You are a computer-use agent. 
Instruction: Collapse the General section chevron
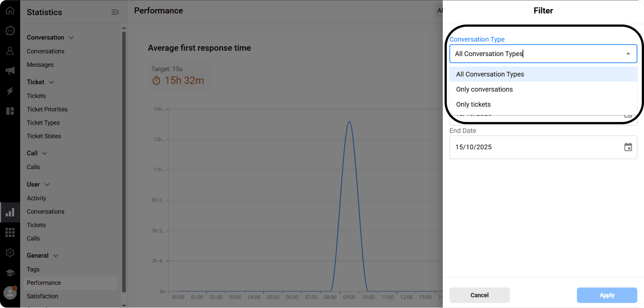pos(56,256)
